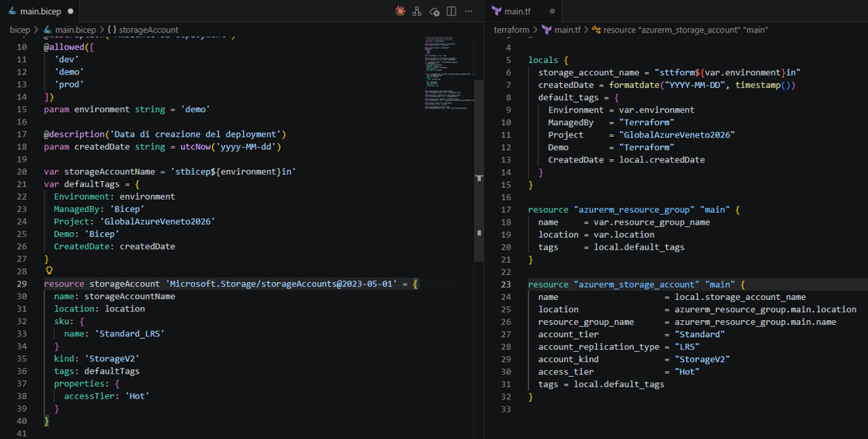Click 'var storageAccountName' declaration
The width and height of the screenshot is (868, 439).
pos(170,172)
